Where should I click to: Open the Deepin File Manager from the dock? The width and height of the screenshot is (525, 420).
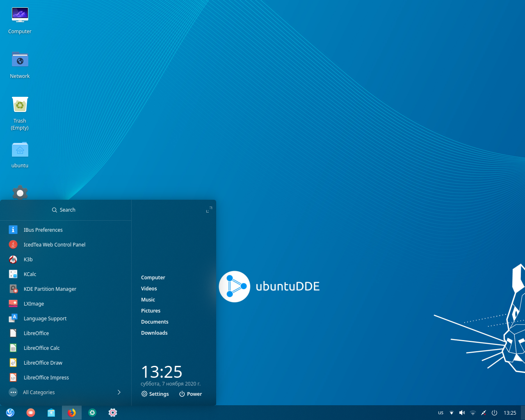51,413
